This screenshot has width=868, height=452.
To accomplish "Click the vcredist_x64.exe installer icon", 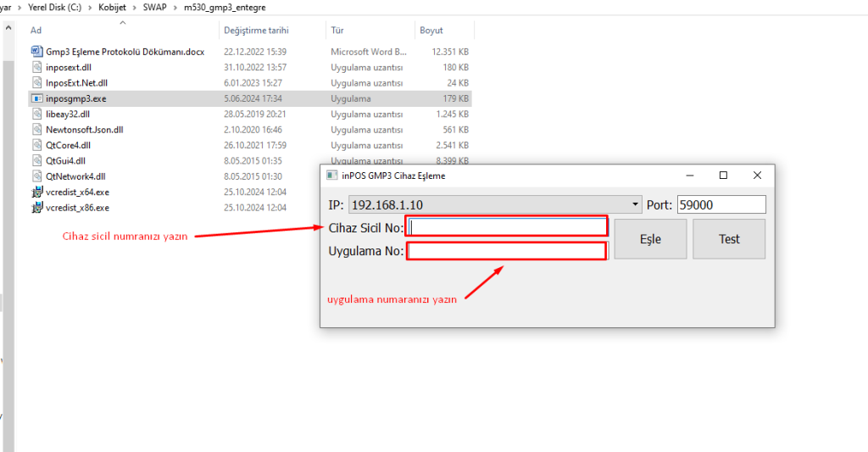I will click(37, 193).
